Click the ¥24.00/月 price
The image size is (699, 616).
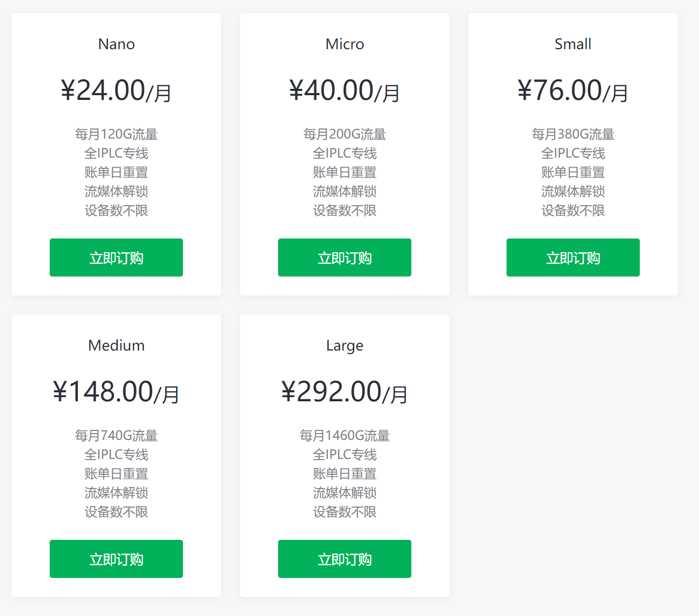[x=116, y=90]
